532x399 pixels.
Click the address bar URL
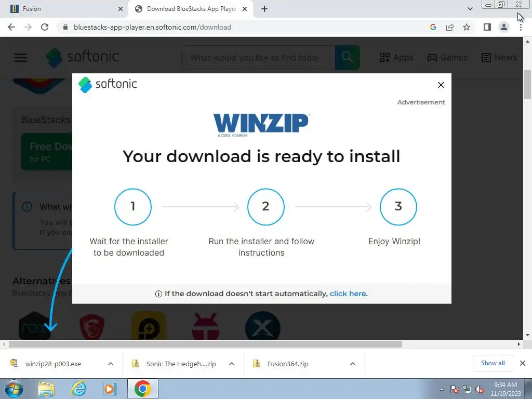152,27
